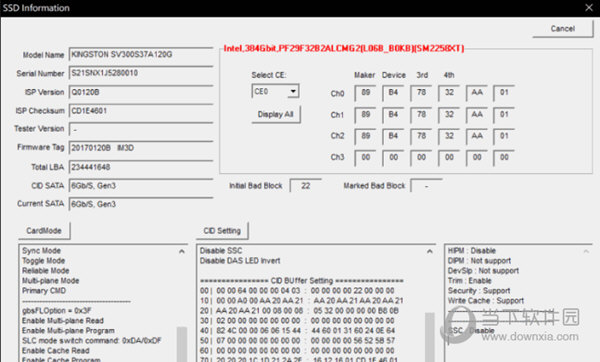Click the CID SATA field

[x=141, y=186]
